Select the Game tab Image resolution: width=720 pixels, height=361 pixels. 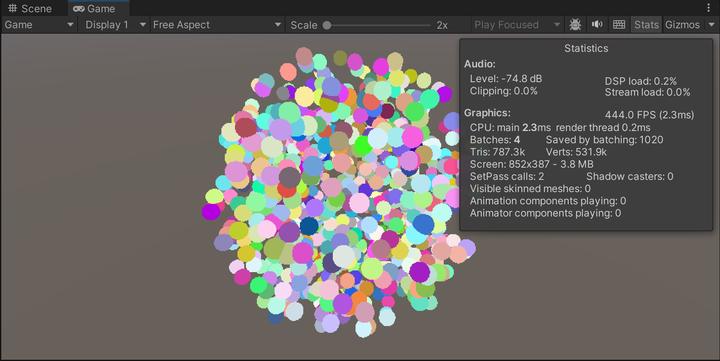95,8
